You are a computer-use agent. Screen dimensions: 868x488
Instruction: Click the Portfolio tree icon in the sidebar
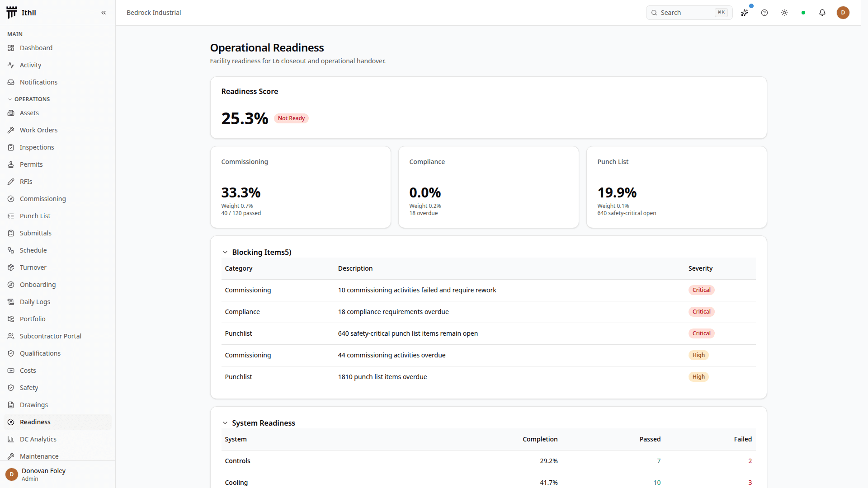click(11, 319)
